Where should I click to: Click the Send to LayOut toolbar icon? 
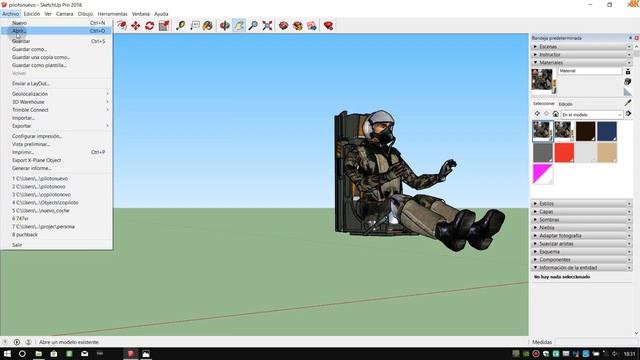312,26
